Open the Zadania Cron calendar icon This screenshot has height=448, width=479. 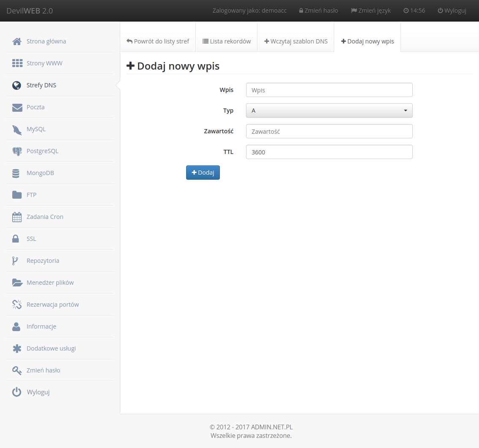click(17, 217)
